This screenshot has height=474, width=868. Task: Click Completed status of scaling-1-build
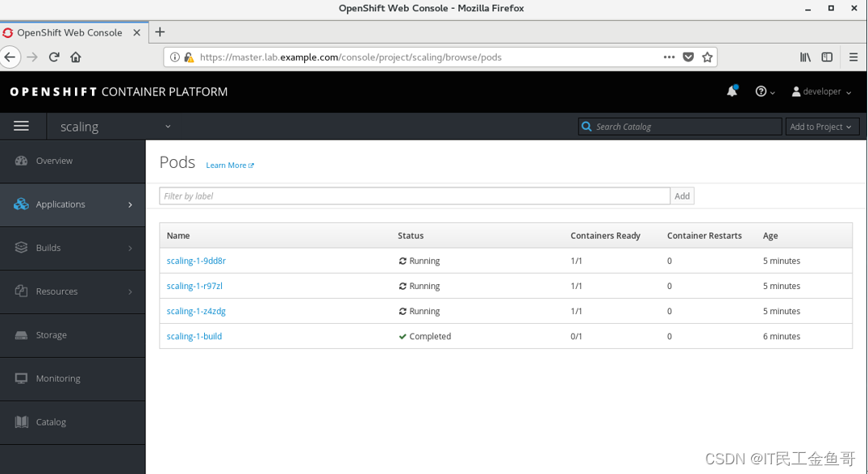425,337
